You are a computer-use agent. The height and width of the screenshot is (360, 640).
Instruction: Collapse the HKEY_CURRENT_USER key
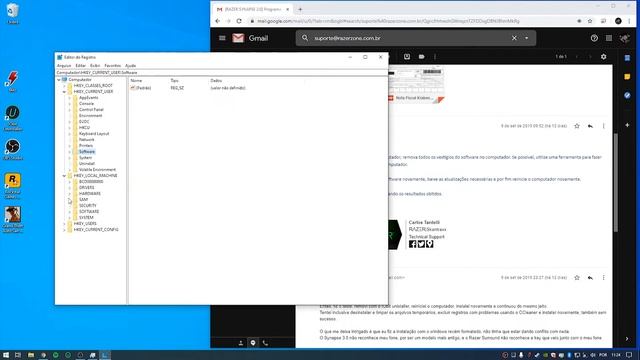[x=64, y=92]
